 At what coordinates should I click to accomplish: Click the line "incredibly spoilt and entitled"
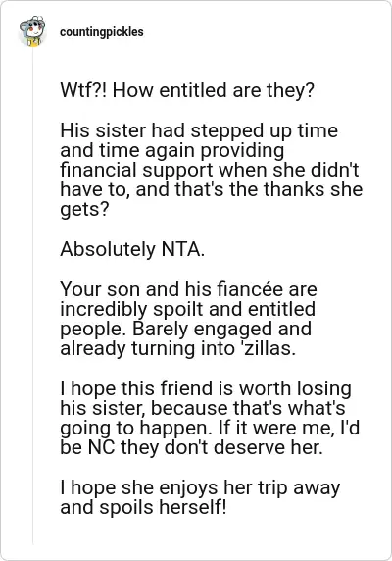pos(187,309)
